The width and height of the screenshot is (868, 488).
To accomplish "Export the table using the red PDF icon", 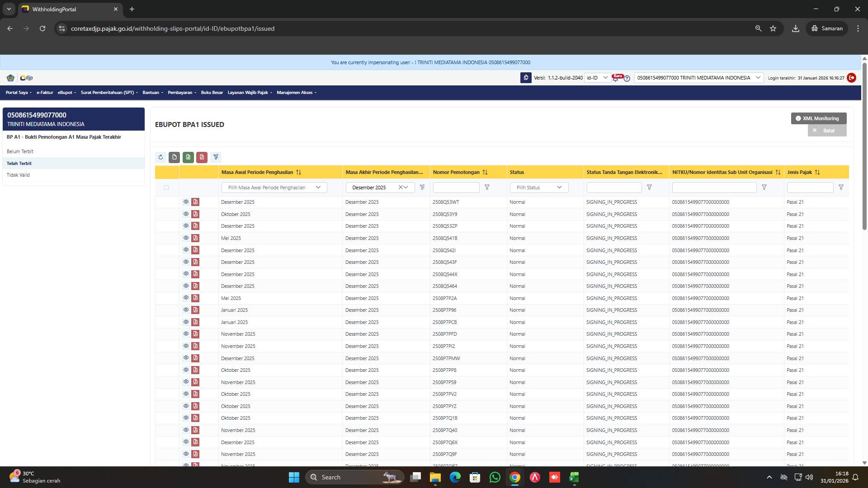I will [x=202, y=157].
